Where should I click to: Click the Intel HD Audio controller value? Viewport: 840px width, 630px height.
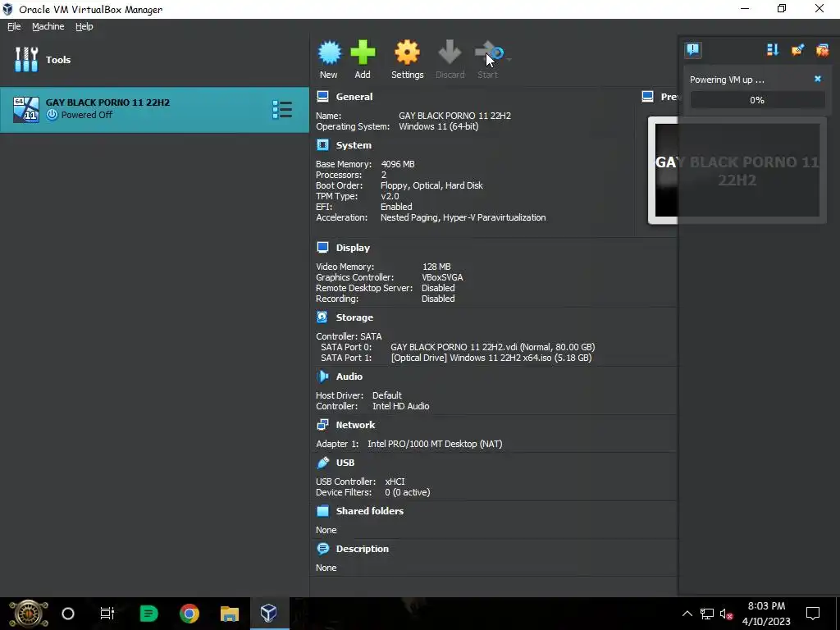pyautogui.click(x=400, y=407)
